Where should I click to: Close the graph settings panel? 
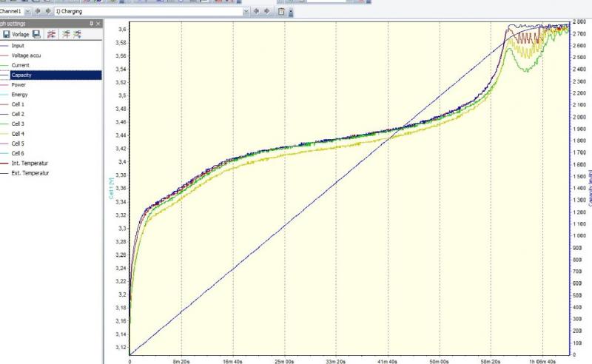coord(98,24)
